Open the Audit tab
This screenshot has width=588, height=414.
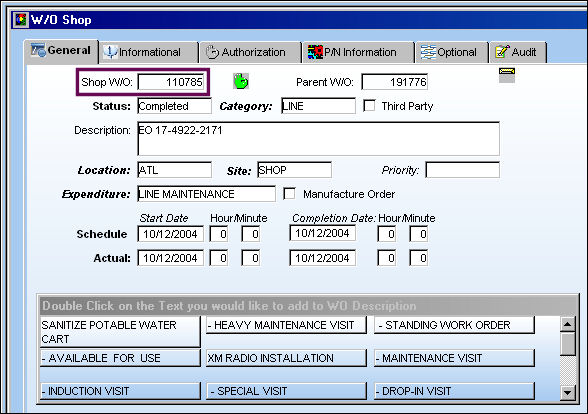click(518, 52)
